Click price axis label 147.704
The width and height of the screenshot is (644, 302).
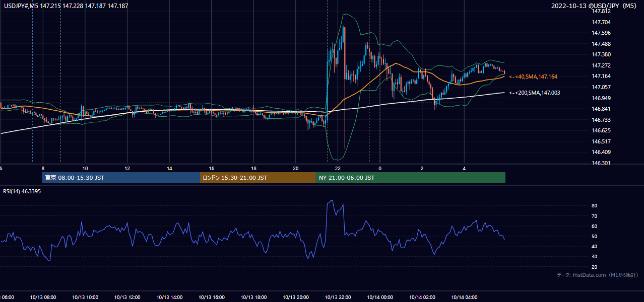[600, 22]
